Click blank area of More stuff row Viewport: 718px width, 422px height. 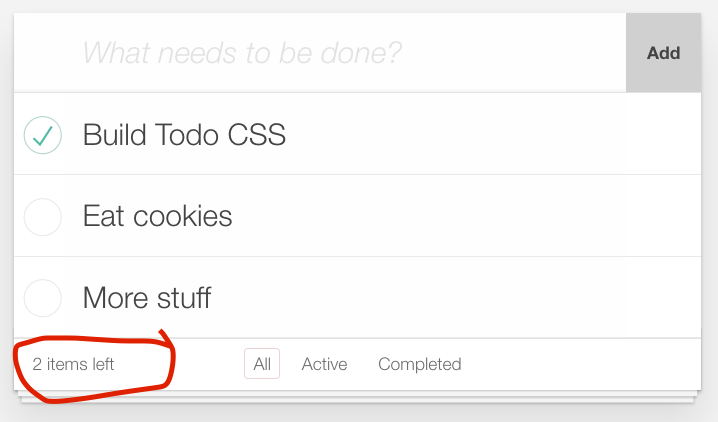pos(458,298)
